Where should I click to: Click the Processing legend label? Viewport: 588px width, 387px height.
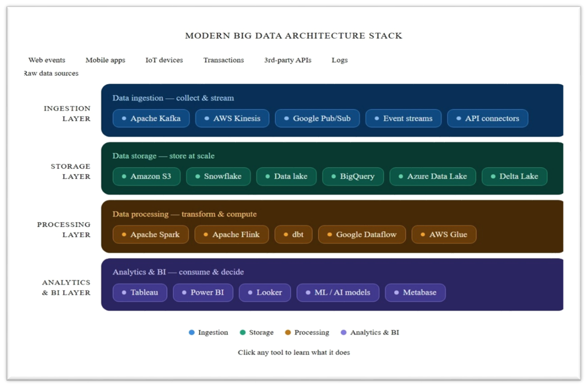click(312, 333)
